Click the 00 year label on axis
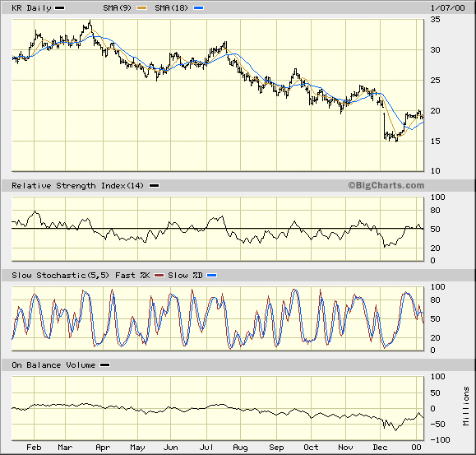476x455 pixels. [416, 448]
